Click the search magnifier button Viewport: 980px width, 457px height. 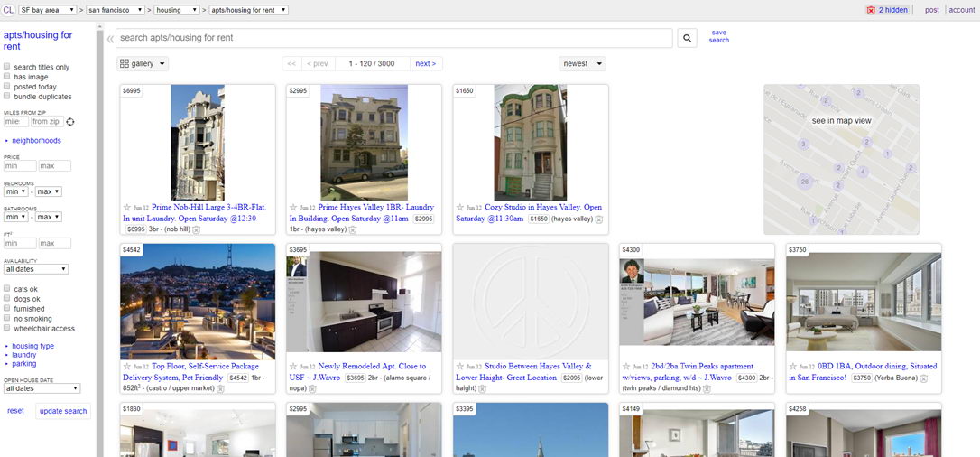pos(687,38)
